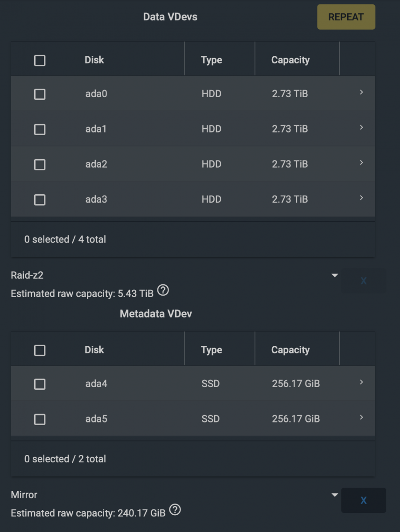The width and height of the screenshot is (400, 532).
Task: Remove Metadata VDev with its X button
Action: coord(363,500)
